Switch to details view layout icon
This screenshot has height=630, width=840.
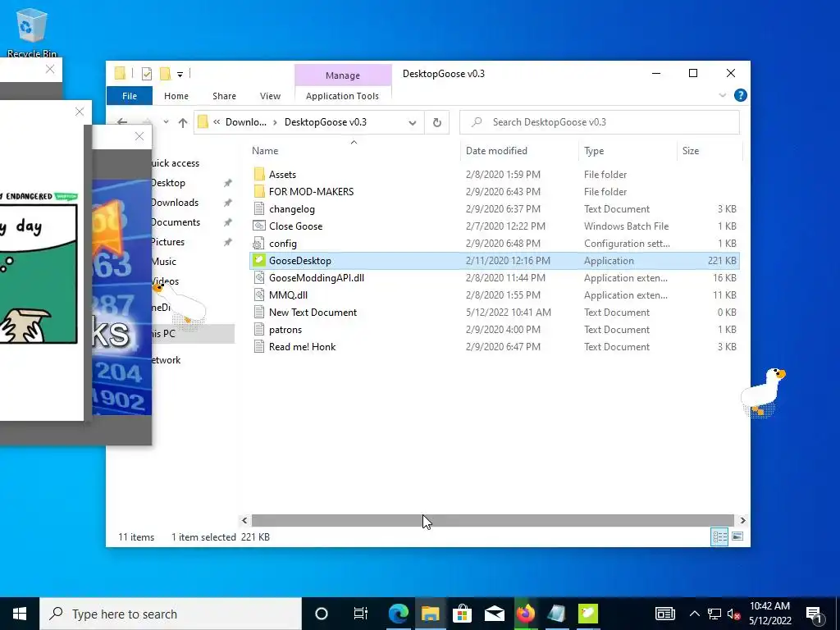pos(719,536)
